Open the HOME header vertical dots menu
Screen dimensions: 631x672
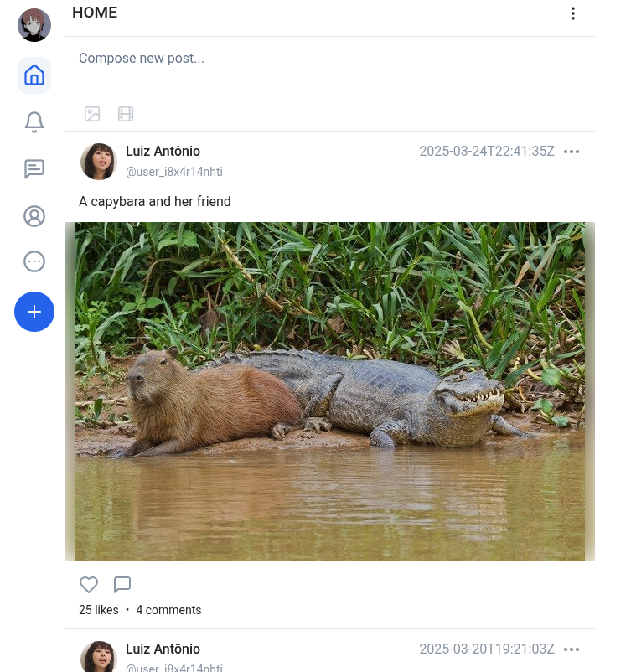click(x=573, y=13)
